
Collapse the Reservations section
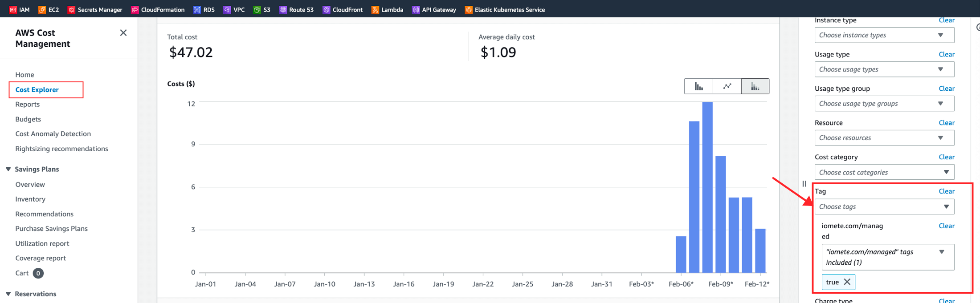point(8,294)
